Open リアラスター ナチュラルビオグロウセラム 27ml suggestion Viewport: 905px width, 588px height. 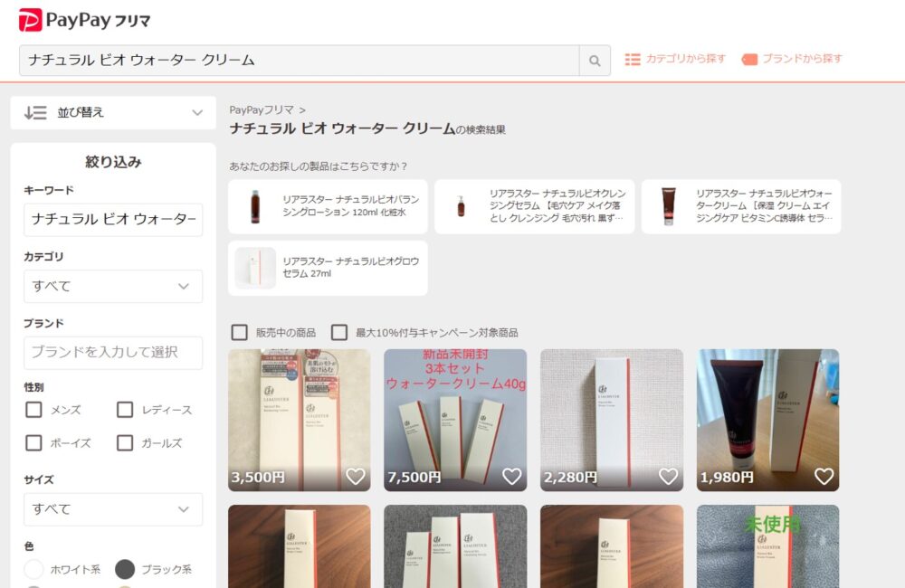[x=328, y=269]
